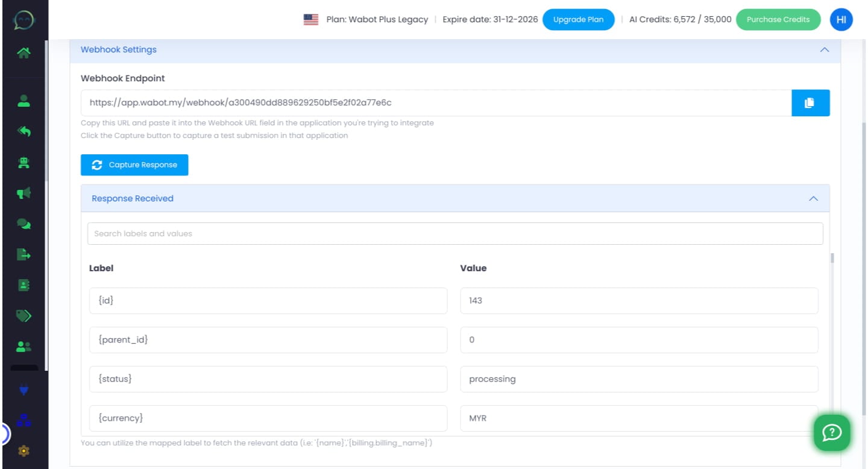Click the Upgrade Plan button
This screenshot has height=469, width=868.
578,19
